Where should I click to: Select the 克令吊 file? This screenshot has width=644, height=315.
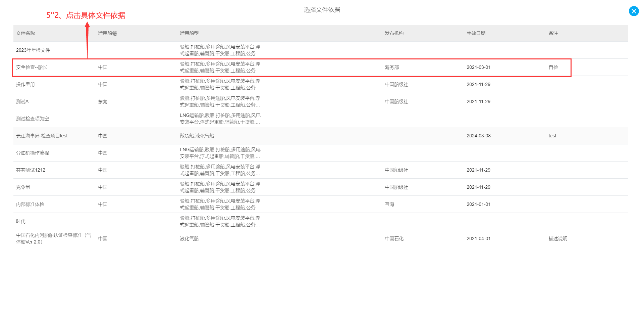pyautogui.click(x=23, y=187)
